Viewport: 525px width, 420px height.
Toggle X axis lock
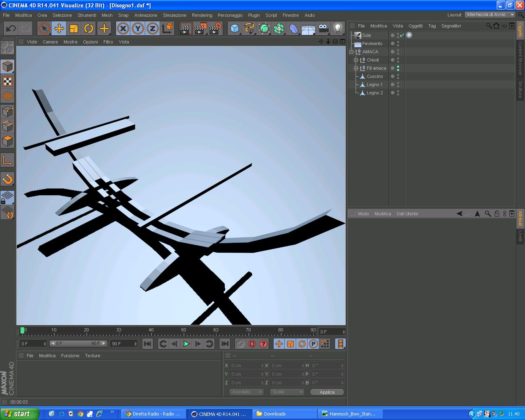click(123, 28)
